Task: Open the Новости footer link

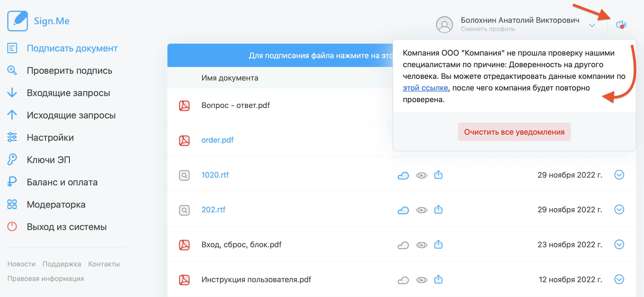Action: [x=21, y=264]
